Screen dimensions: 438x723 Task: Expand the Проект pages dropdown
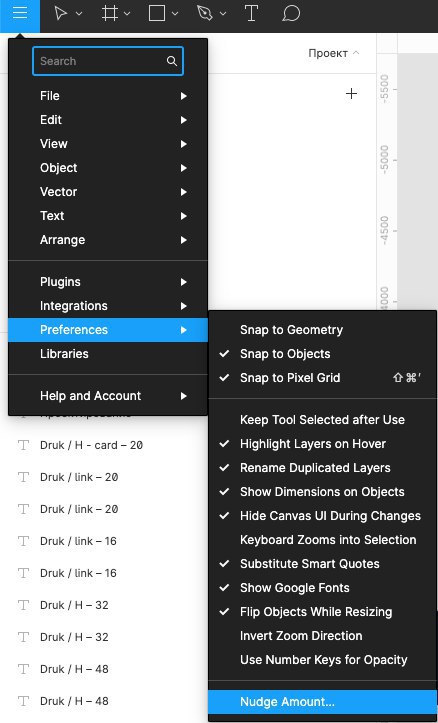[334, 53]
